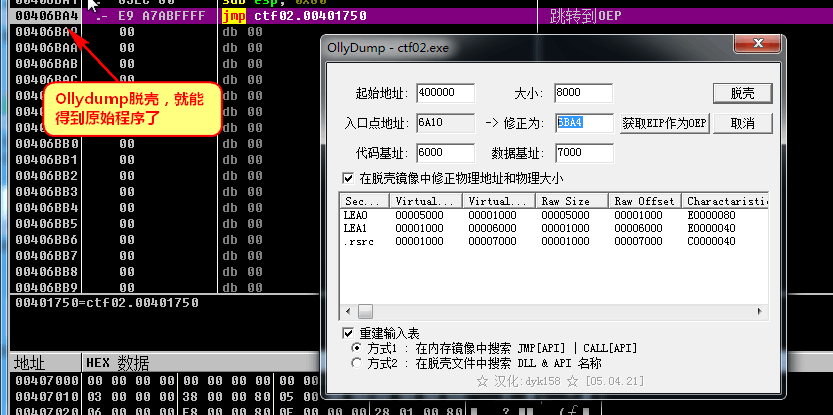Select the .rsrc section row
833x415 pixels.
[554, 241]
